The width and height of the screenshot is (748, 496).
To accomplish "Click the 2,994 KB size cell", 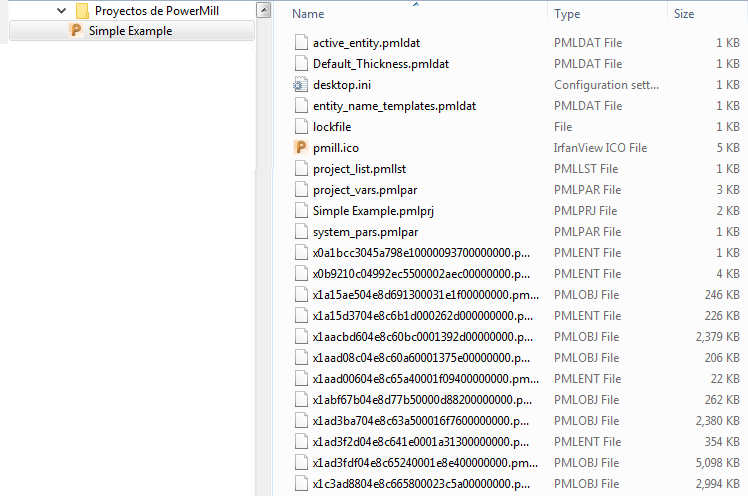I will pos(717,484).
